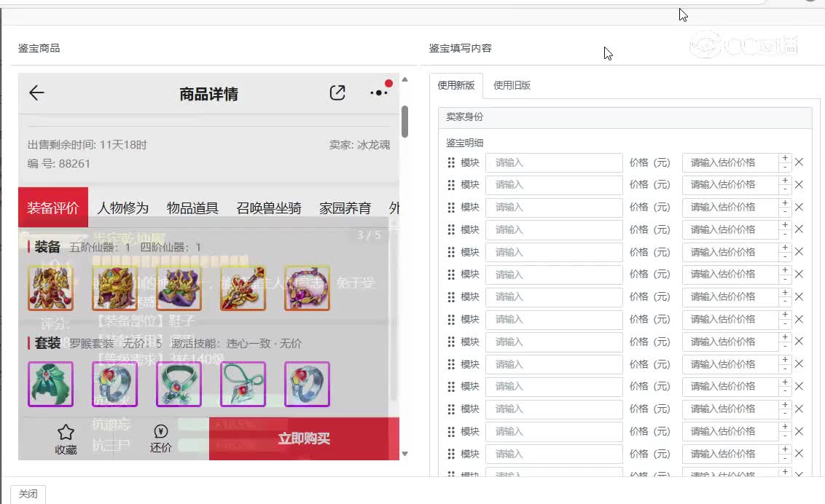Click the 立即购买 button
Screen dimensions: 825x504
[304, 438]
